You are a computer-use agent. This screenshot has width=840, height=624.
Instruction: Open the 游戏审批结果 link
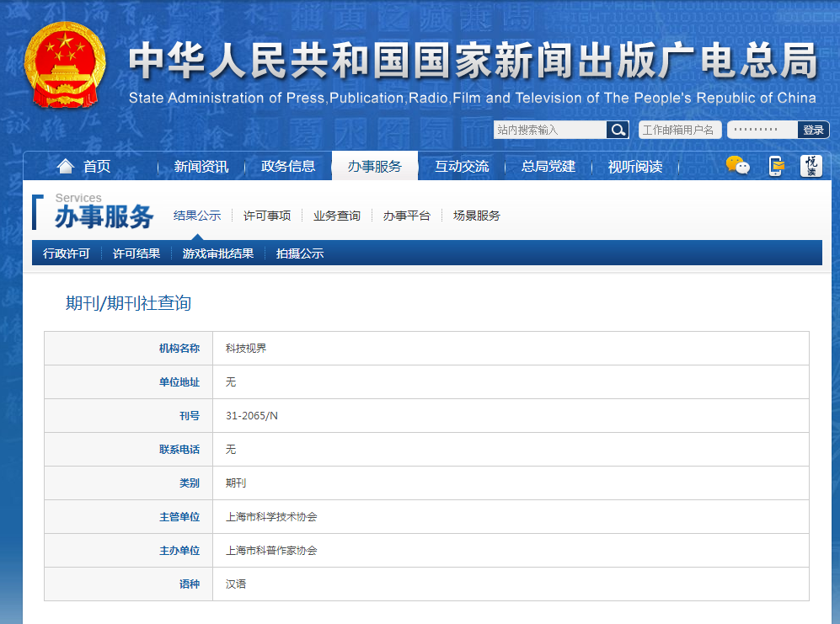tap(218, 253)
